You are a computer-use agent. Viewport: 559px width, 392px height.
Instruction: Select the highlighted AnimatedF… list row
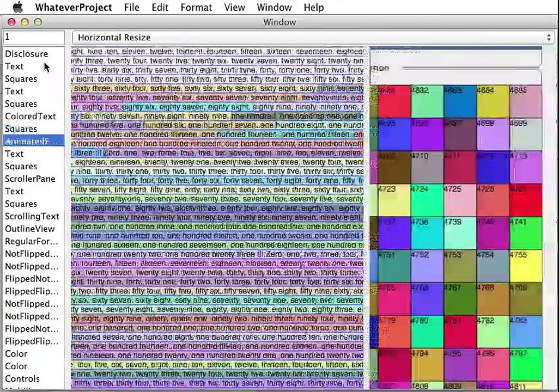(x=34, y=141)
